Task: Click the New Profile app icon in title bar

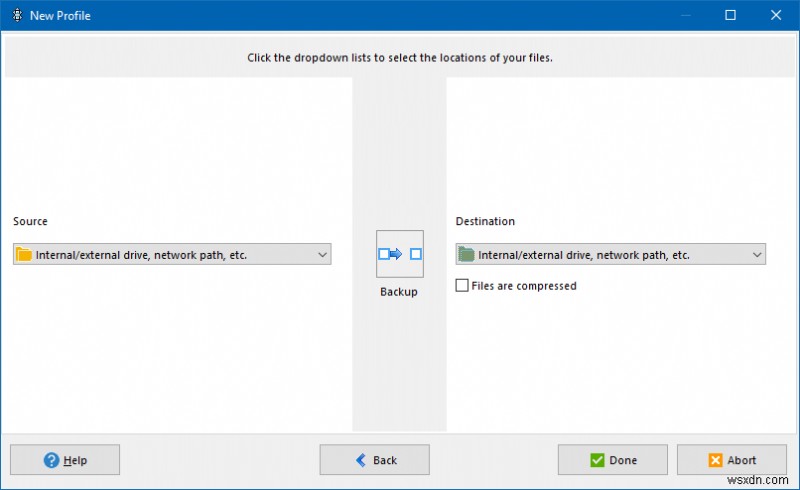Action: tap(17, 15)
